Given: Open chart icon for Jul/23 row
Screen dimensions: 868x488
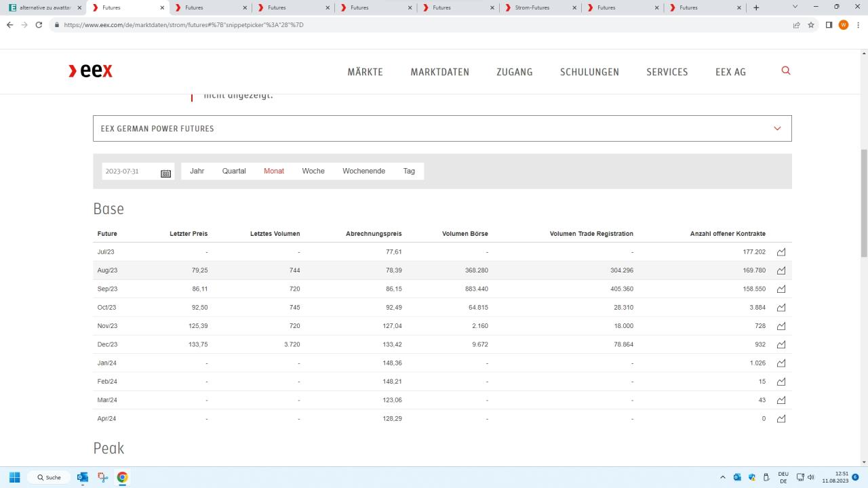Looking at the screenshot, I should point(781,252).
